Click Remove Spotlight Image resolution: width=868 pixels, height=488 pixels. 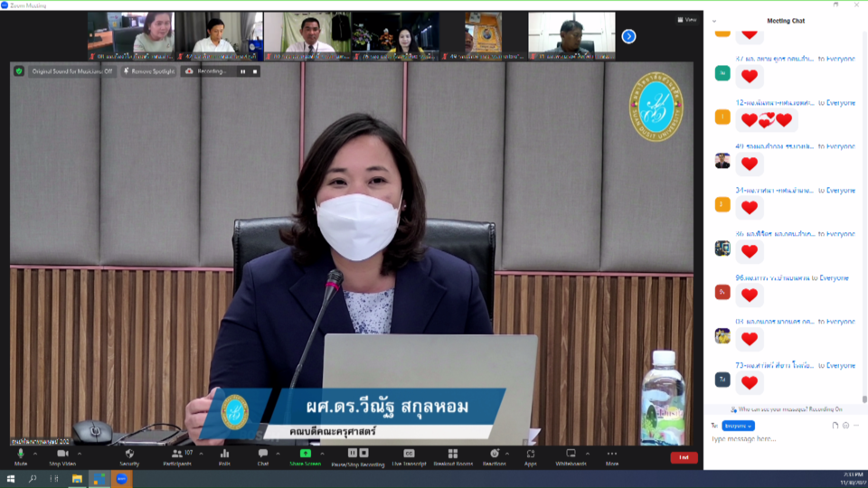click(149, 71)
